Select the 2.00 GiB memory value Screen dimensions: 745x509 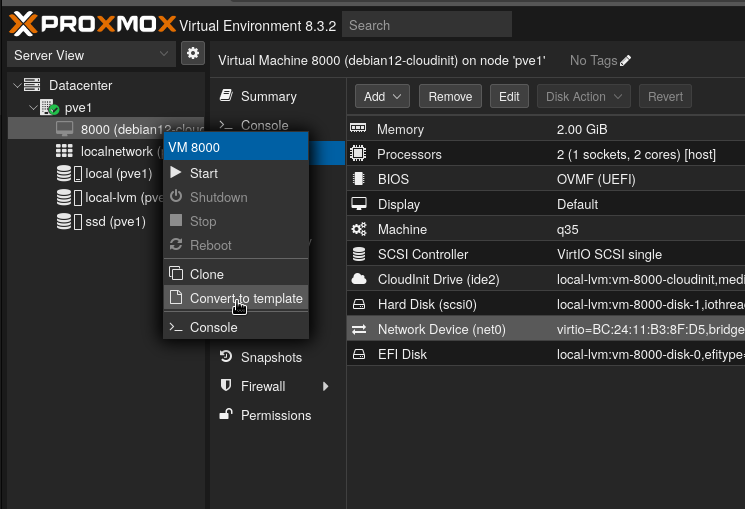click(582, 129)
